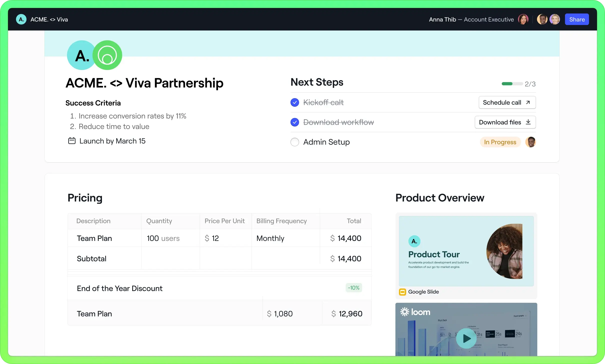Screen dimensions: 605x364
Task: Click the Google Slide icon under Product Tour
Action: tap(402, 292)
